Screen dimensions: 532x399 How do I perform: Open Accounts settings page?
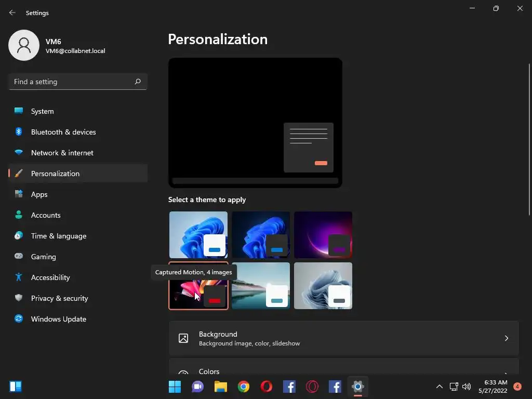pos(78,215)
